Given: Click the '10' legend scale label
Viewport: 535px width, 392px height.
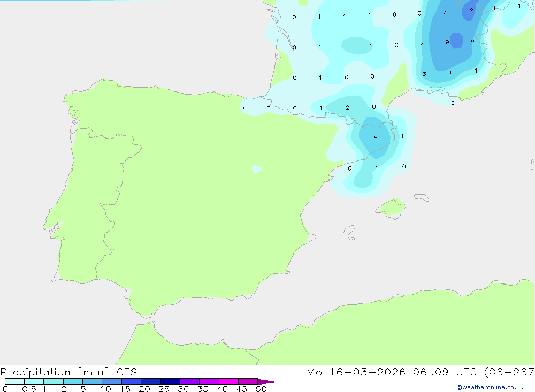Looking at the screenshot, I should point(106,389).
